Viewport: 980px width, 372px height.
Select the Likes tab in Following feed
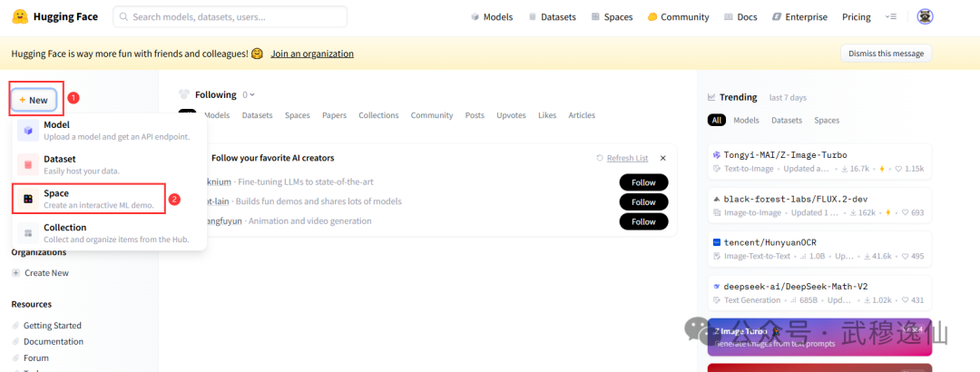(x=547, y=115)
